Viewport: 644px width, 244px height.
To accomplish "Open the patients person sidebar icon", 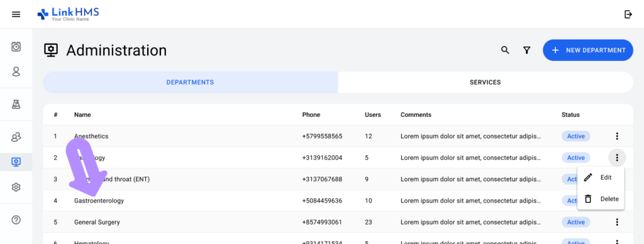I will pyautogui.click(x=16, y=72).
